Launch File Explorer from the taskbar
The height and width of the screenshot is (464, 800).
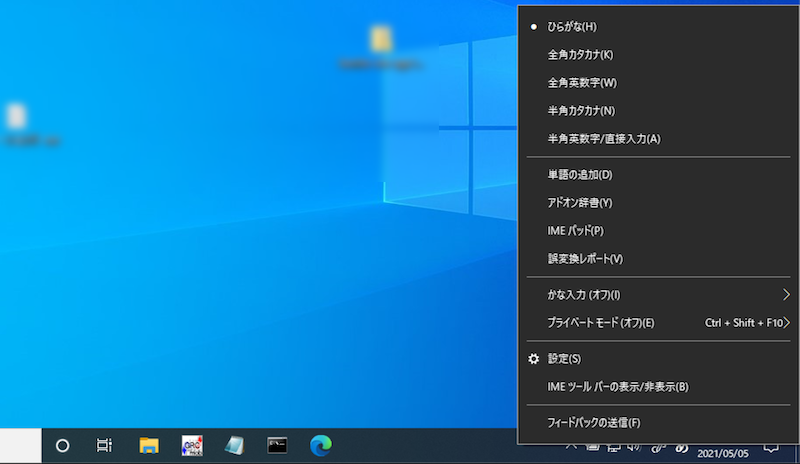click(x=149, y=446)
